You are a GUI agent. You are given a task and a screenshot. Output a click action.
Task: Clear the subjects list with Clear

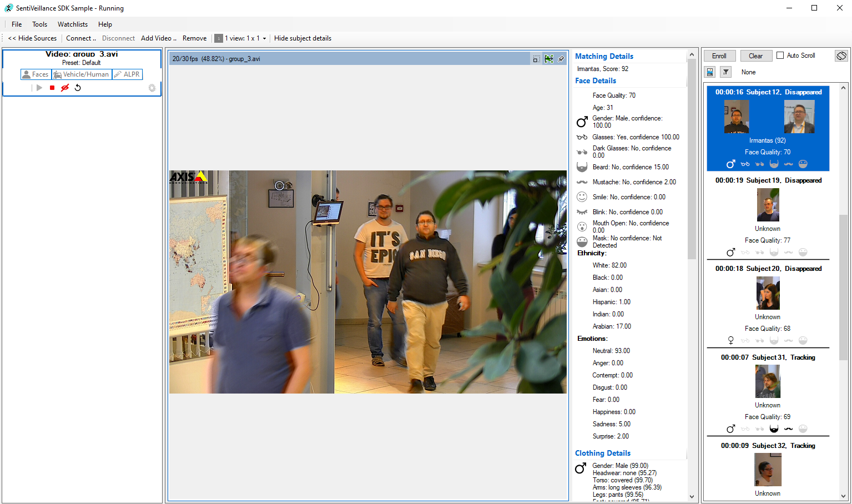[755, 56]
